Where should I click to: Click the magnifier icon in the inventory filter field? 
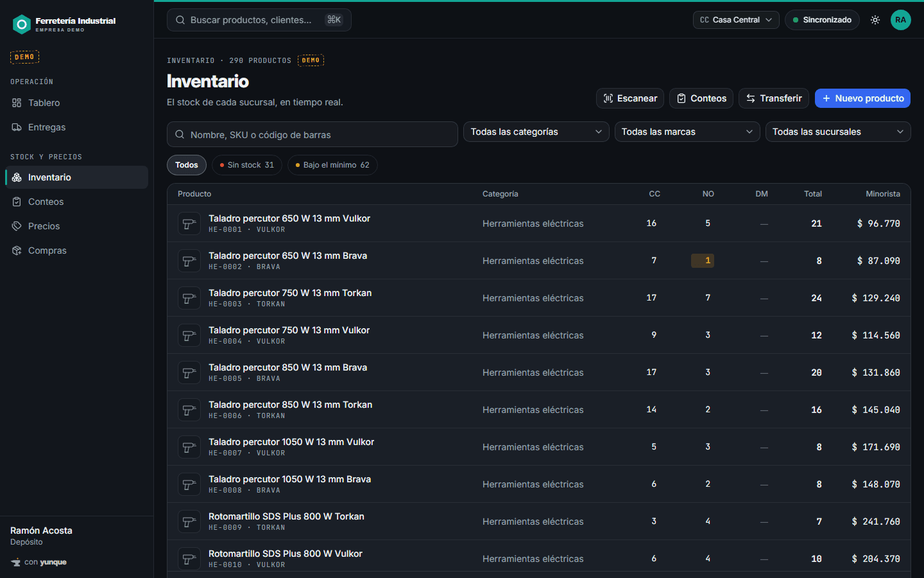180,135
